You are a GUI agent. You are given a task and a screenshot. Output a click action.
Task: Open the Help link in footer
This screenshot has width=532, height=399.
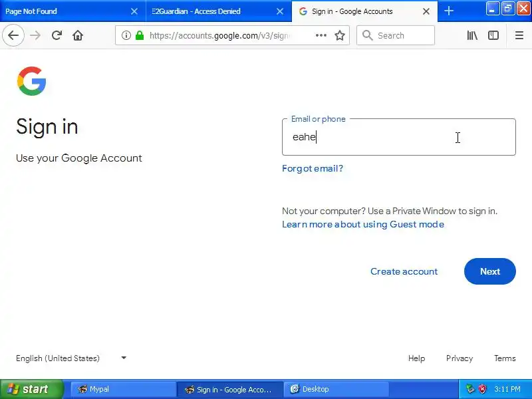point(416,358)
